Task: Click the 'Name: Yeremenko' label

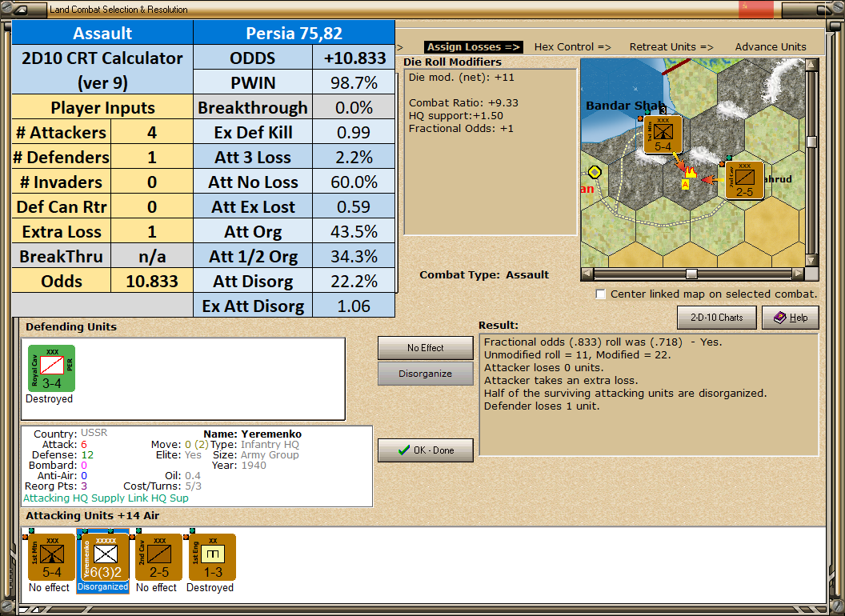Action: click(x=252, y=434)
